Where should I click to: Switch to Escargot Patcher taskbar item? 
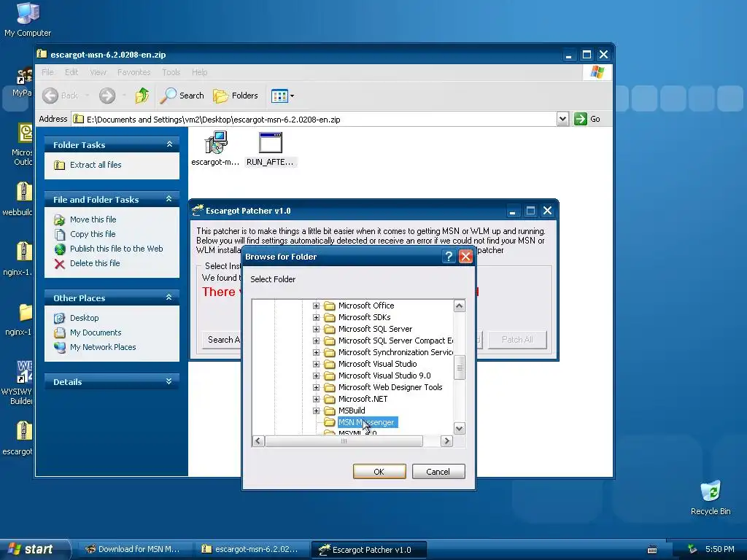pyautogui.click(x=368, y=549)
